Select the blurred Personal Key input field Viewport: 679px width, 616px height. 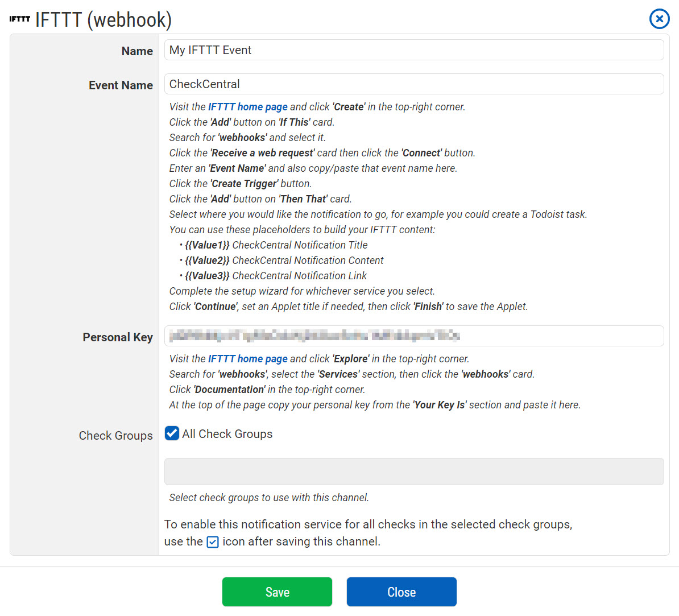click(413, 336)
